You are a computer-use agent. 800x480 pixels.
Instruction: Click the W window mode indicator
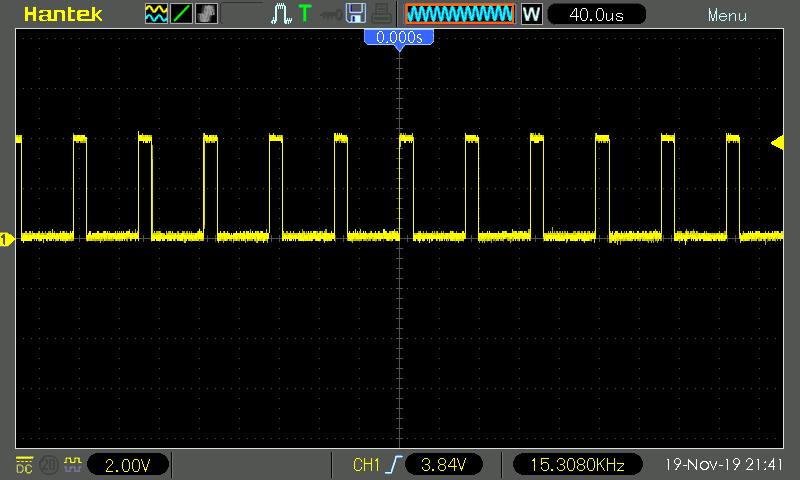click(531, 15)
